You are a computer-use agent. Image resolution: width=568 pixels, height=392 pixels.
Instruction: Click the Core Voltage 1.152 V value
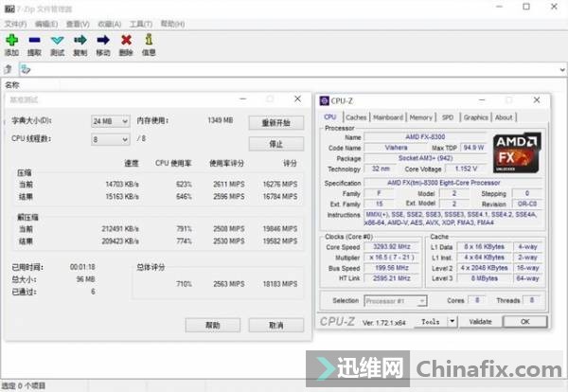click(x=466, y=169)
